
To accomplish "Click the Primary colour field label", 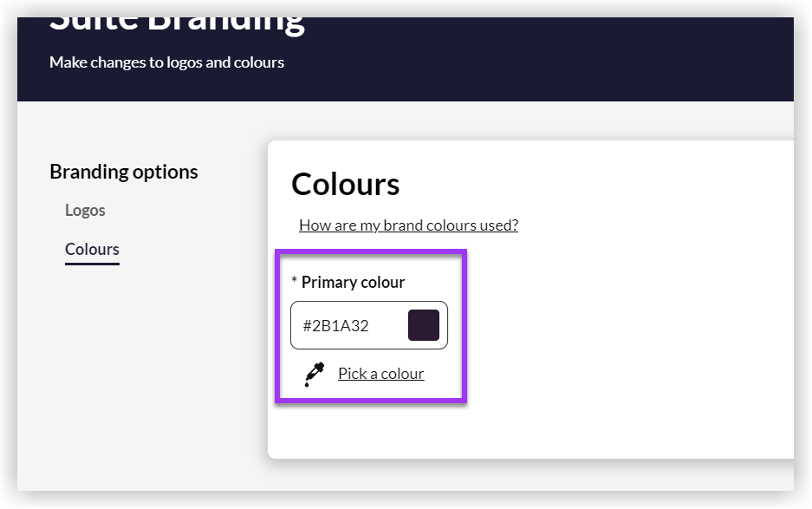I will [x=352, y=282].
